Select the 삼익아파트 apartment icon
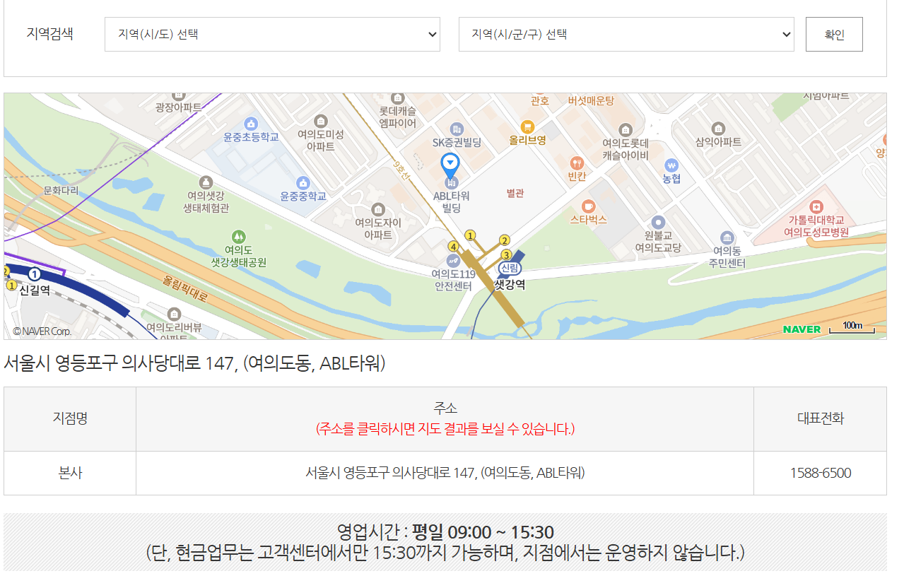 pos(718,129)
